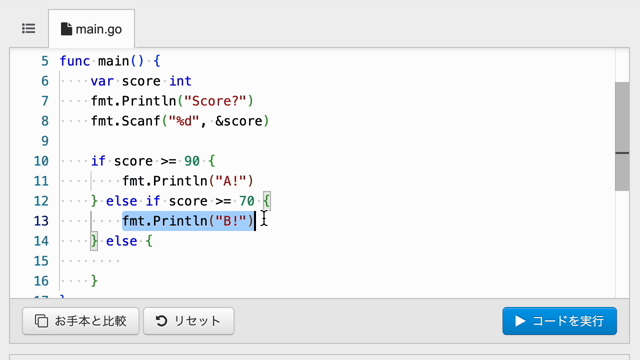Click リセット to reset the code
The height and width of the screenshot is (360, 640).
coord(189,321)
